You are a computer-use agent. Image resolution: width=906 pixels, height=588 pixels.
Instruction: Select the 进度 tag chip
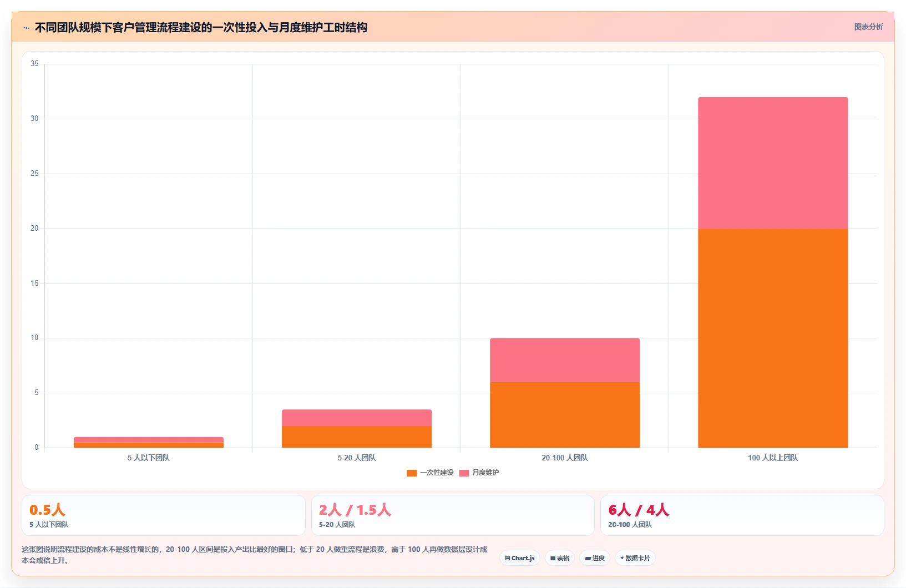point(595,558)
